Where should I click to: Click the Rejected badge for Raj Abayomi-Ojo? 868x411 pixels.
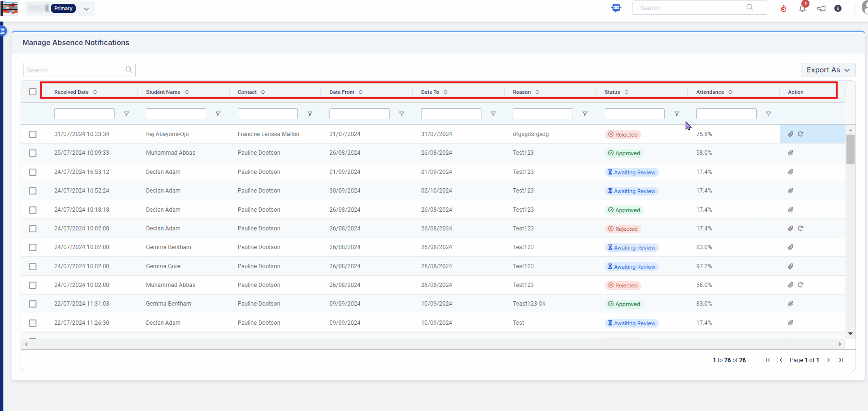pos(623,135)
